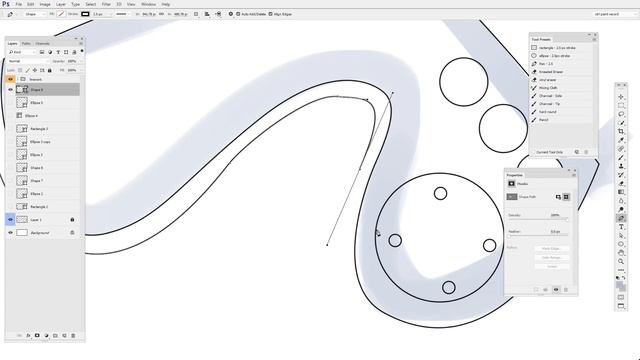Click the create new layer icon
Viewport: 640px width, 360px height.
64,336
